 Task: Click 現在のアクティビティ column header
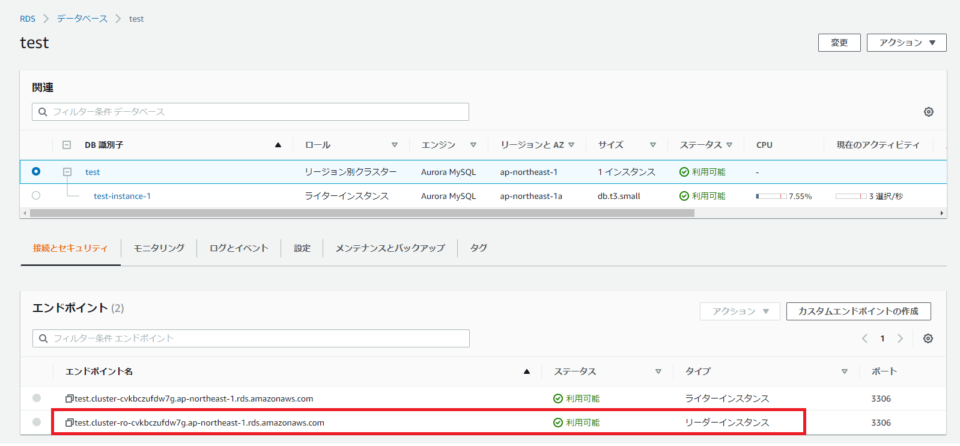pos(879,145)
